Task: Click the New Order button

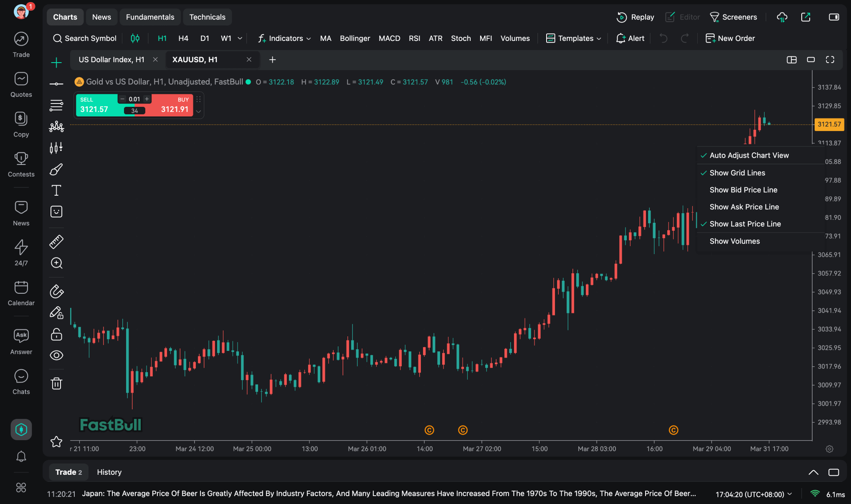Action: [x=730, y=38]
